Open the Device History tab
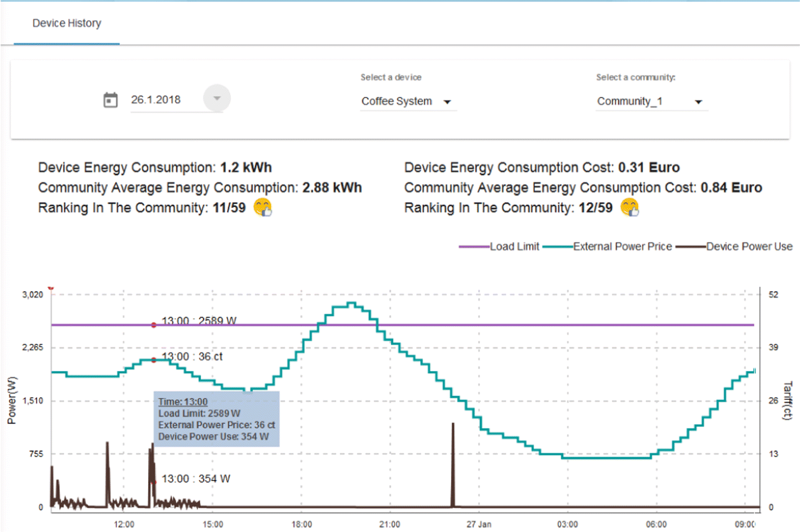The width and height of the screenshot is (800, 532). [67, 23]
